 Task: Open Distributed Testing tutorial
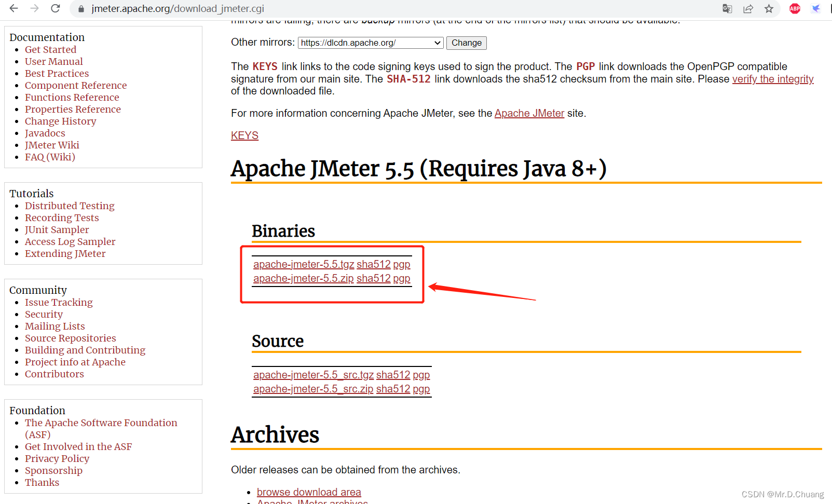pos(70,206)
